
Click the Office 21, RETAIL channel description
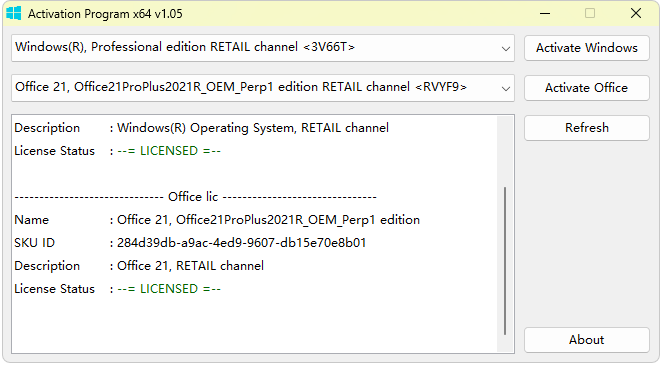coord(190,266)
